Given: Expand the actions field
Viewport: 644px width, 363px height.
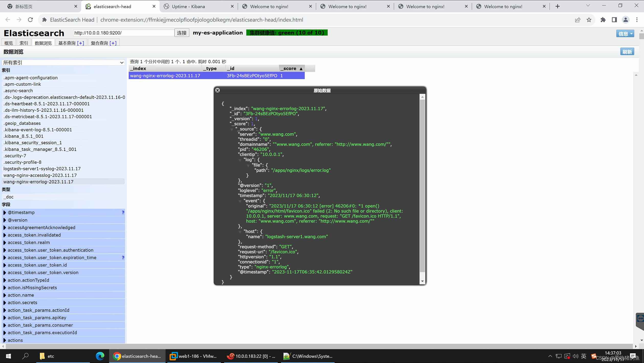Looking at the screenshot, I should coord(5,340).
